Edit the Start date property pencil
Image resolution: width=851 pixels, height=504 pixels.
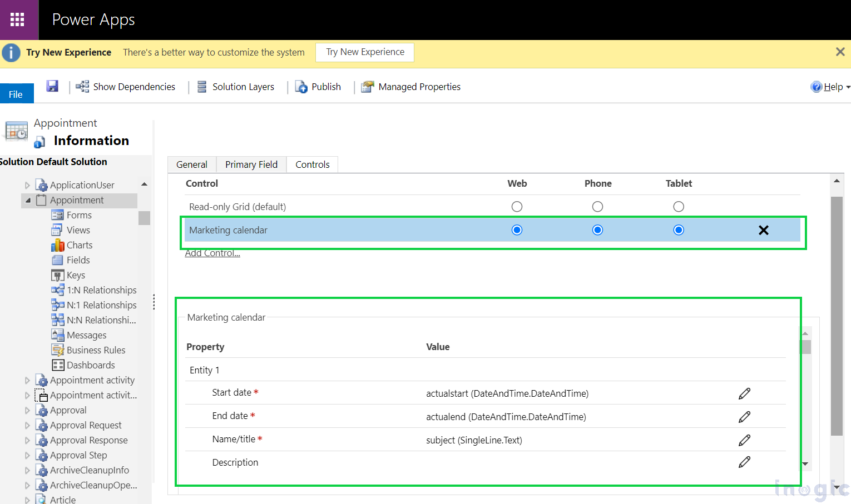click(x=745, y=393)
